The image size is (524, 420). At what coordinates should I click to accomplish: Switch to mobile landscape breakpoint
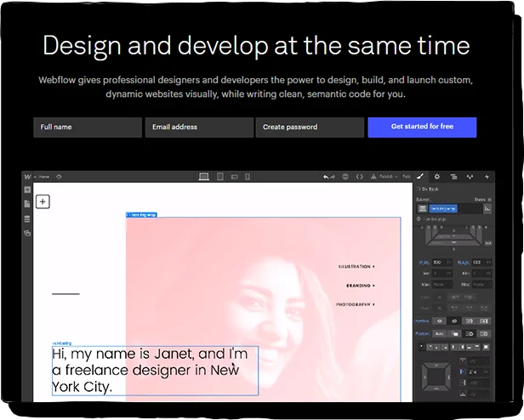[x=234, y=177]
